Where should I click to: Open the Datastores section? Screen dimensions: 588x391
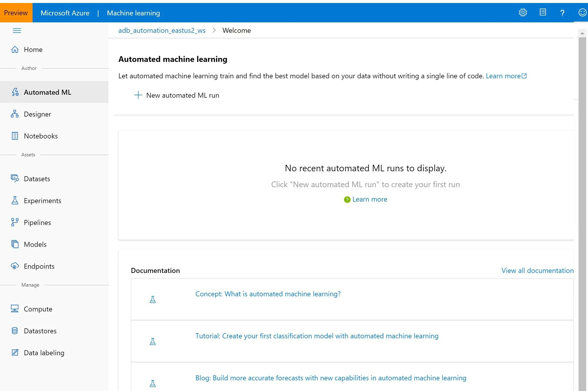pos(40,331)
